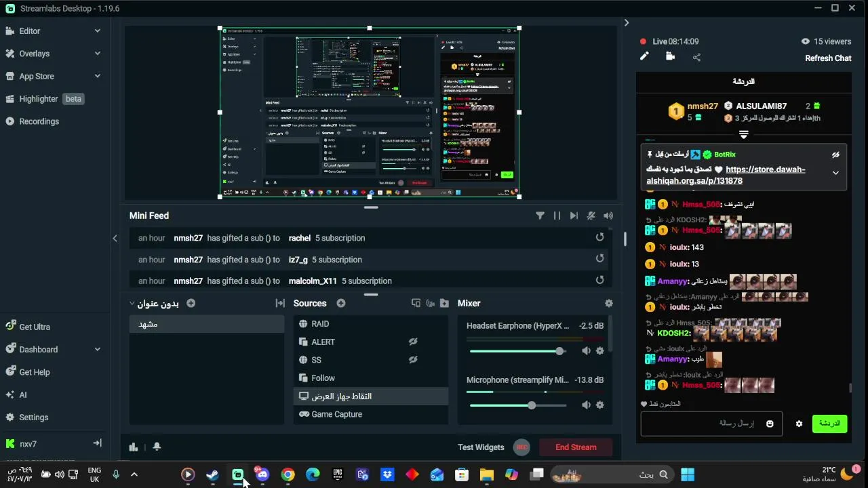This screenshot has height=488, width=868.
Task: Open the scene collection dropdown بدون عنوان
Action: pos(154,304)
